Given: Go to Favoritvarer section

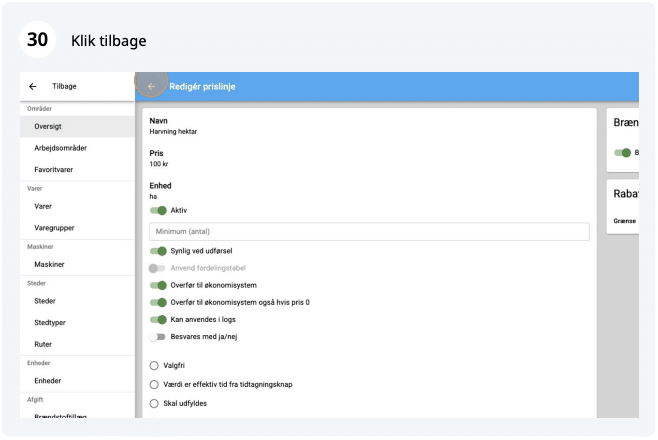Looking at the screenshot, I should coord(53,170).
